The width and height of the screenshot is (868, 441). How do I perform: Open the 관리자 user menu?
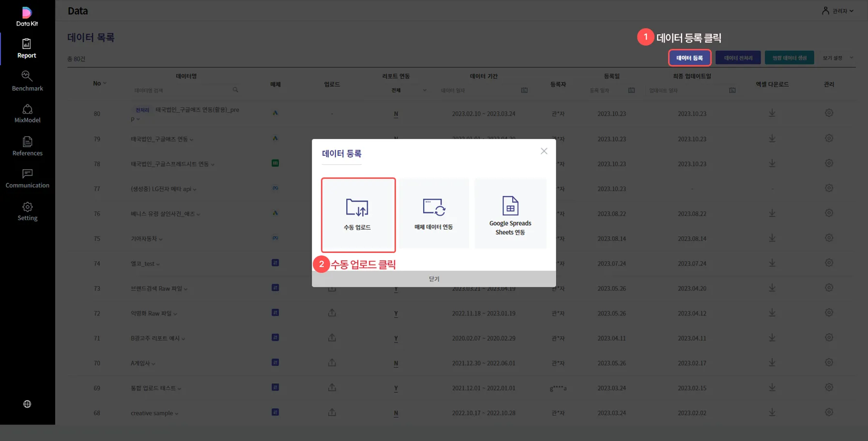point(838,11)
